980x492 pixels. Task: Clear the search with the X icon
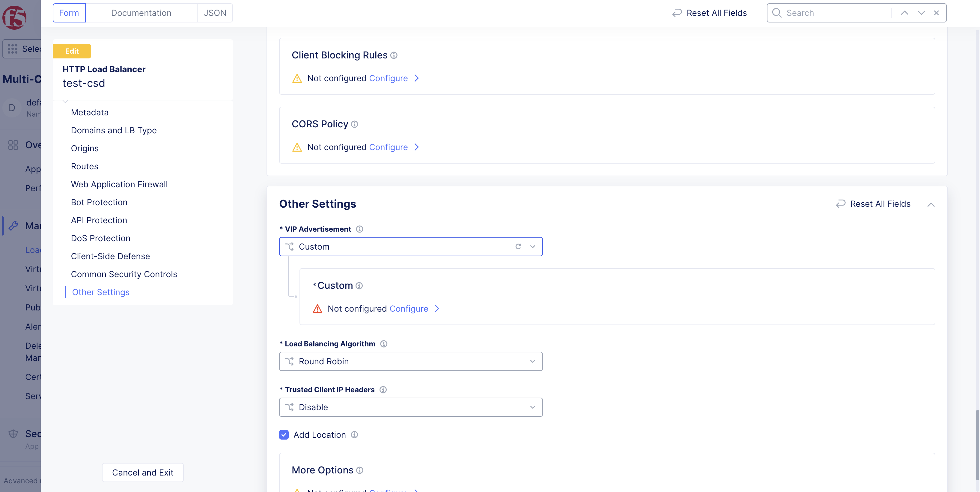(x=936, y=13)
